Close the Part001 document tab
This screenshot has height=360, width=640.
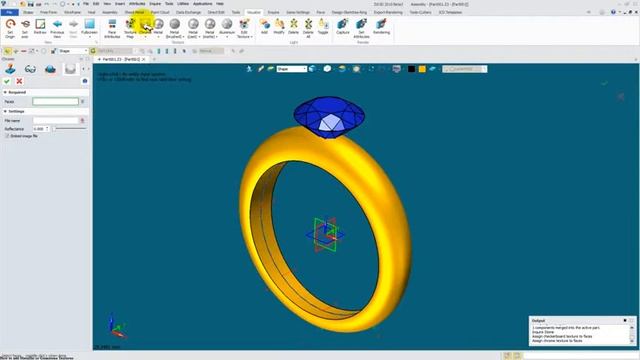click(144, 60)
